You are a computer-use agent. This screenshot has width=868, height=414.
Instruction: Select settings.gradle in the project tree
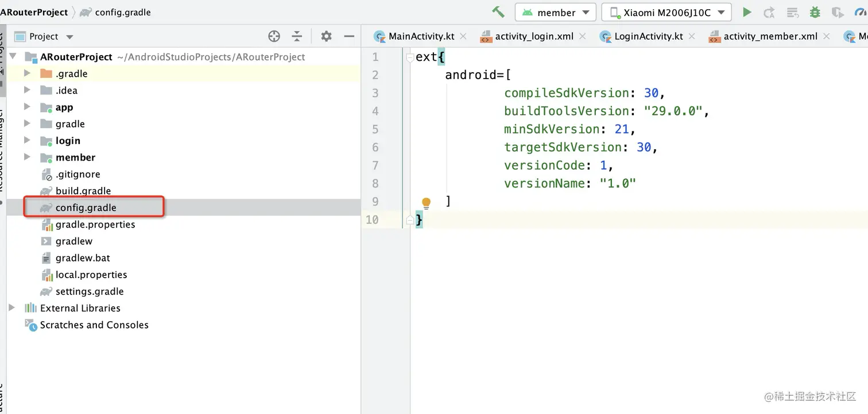coord(90,291)
